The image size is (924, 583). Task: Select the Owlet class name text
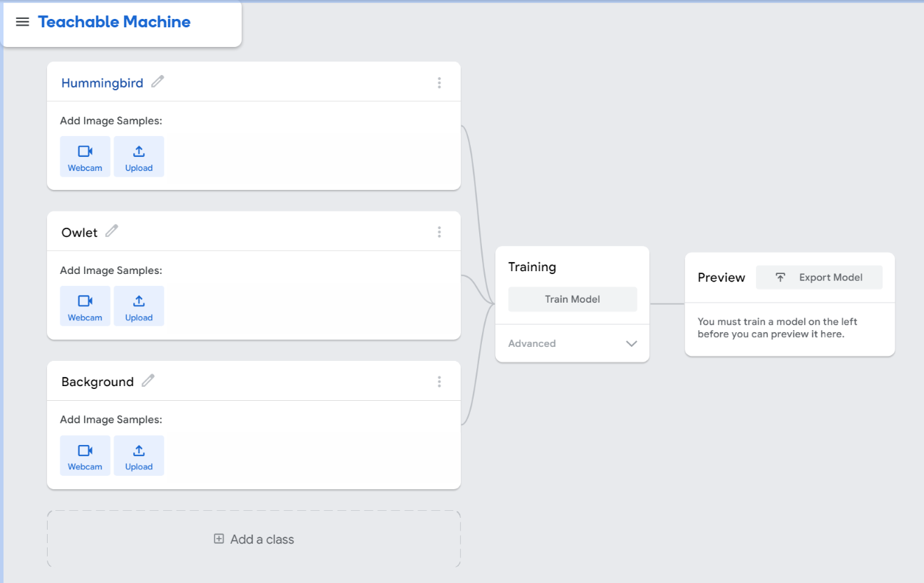pyautogui.click(x=79, y=233)
